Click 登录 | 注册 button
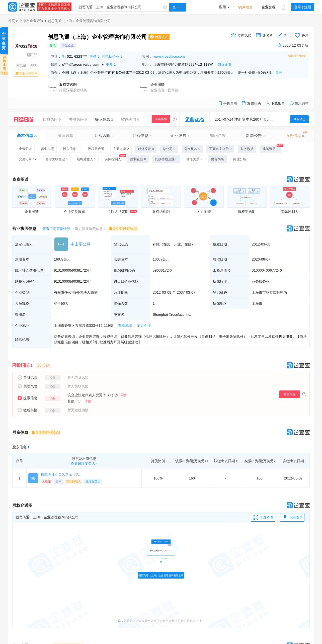This screenshot has height=644, width=322. pos(302,7)
